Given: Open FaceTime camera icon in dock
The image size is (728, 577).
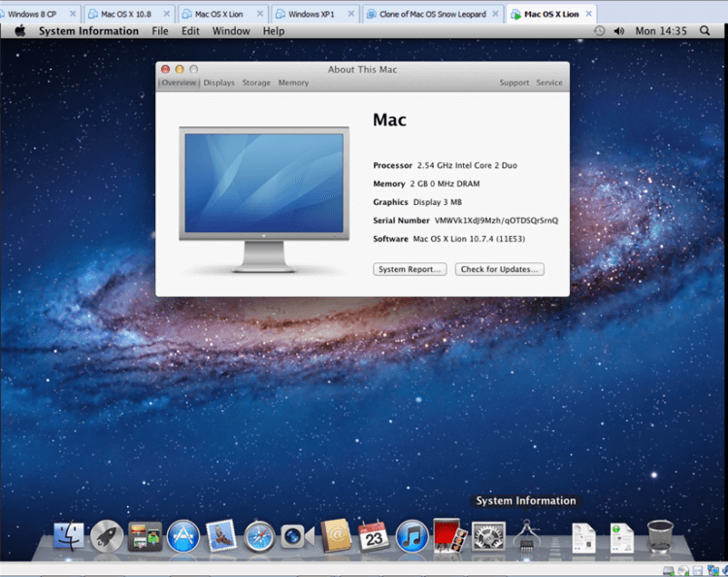Looking at the screenshot, I should click(297, 536).
